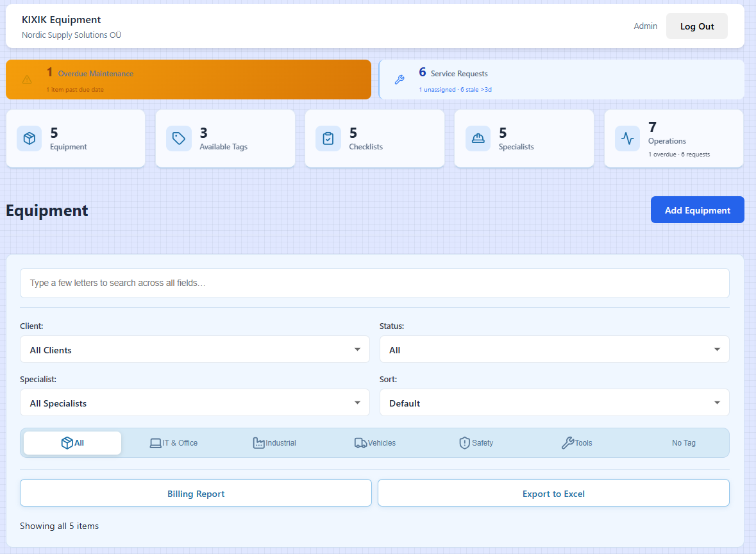Open the Billing Report

point(196,493)
